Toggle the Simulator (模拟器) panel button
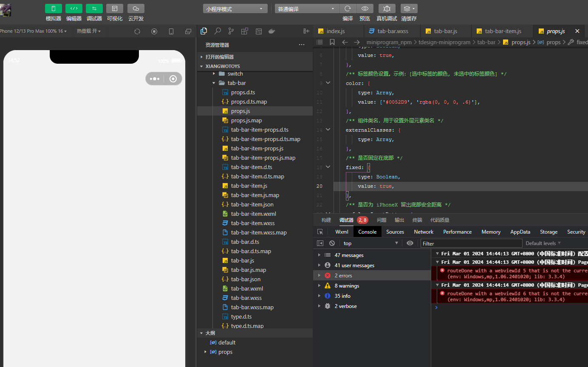588x367 pixels. coord(54,8)
